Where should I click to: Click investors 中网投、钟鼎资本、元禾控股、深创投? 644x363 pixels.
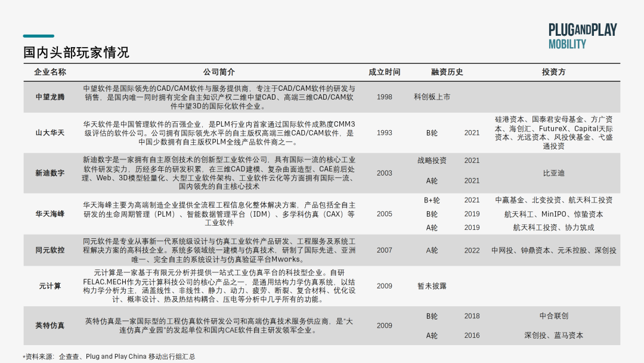(x=553, y=250)
